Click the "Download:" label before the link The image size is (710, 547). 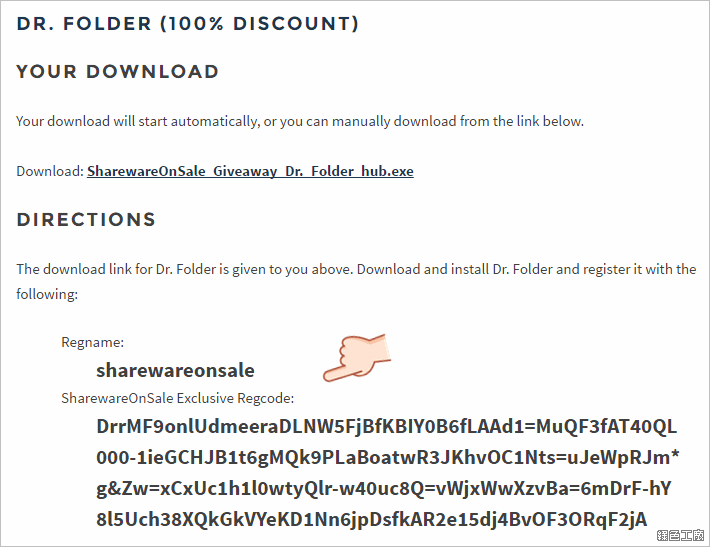click(50, 171)
